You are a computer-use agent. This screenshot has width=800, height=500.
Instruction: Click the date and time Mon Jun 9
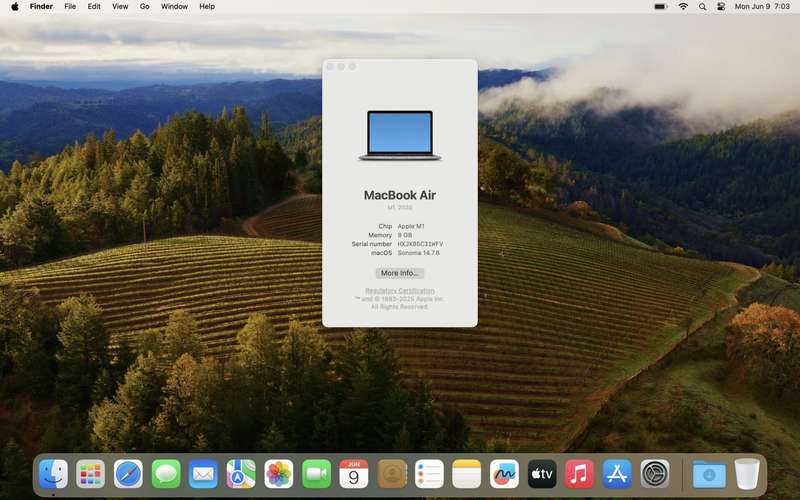click(762, 7)
